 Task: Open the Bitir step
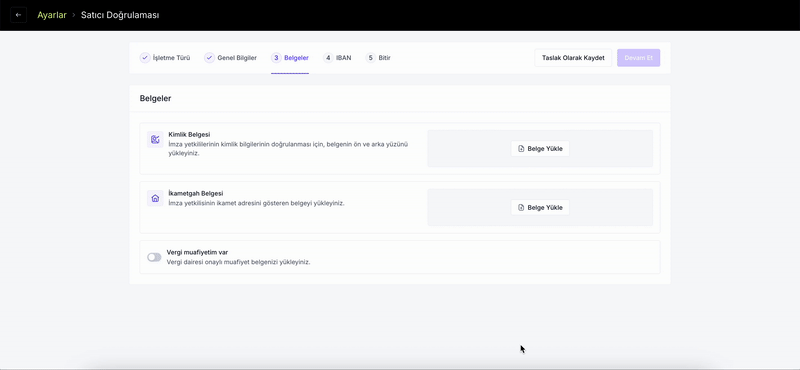point(378,58)
